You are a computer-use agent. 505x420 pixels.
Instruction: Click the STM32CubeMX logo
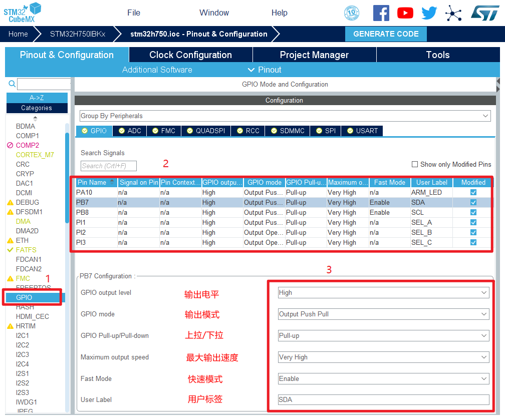[x=23, y=12]
